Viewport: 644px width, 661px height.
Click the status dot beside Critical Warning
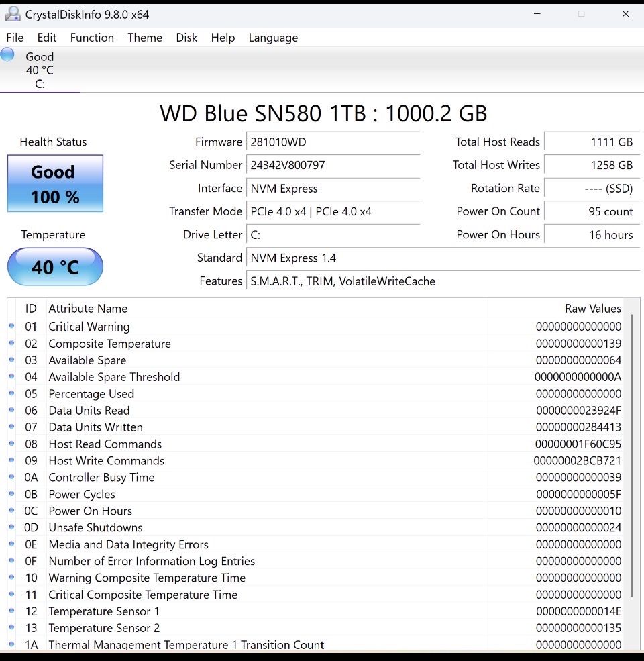11,327
